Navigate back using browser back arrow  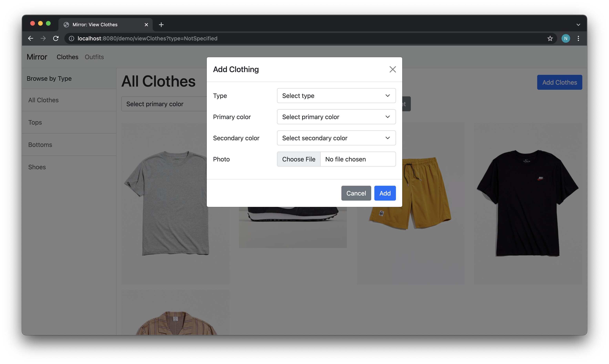(30, 38)
